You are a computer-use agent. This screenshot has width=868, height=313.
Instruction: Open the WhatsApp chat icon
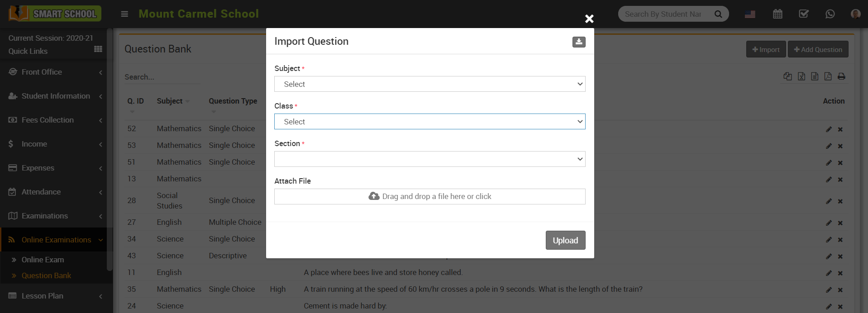pyautogui.click(x=830, y=14)
